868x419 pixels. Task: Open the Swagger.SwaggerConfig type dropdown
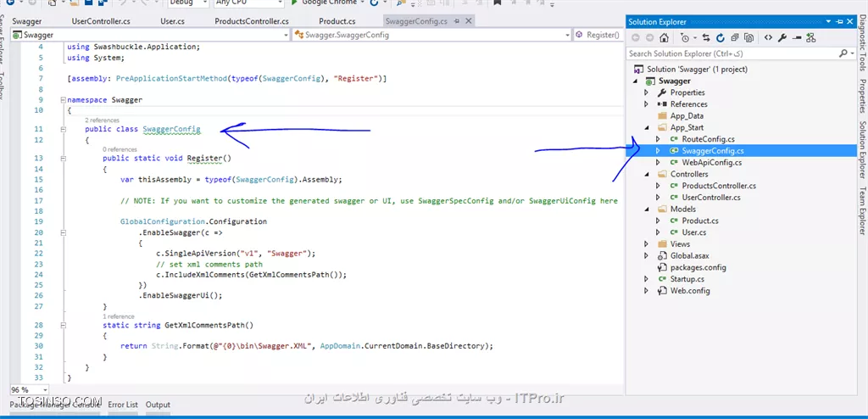[x=567, y=35]
